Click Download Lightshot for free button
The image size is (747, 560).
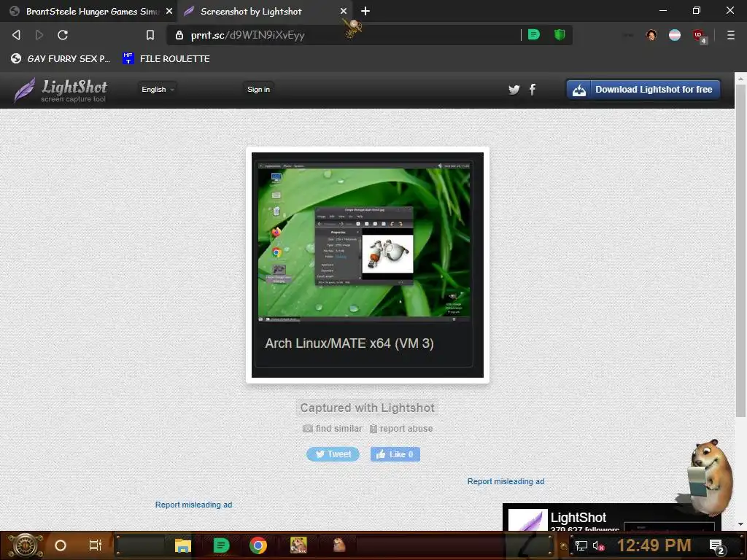pos(643,90)
